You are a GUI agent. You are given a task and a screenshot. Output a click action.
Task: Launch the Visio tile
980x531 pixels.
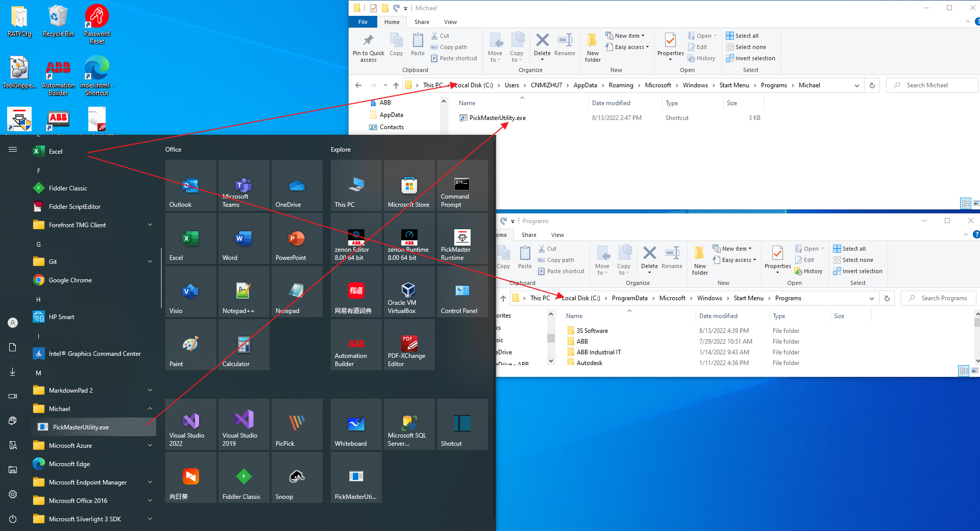pyautogui.click(x=190, y=292)
